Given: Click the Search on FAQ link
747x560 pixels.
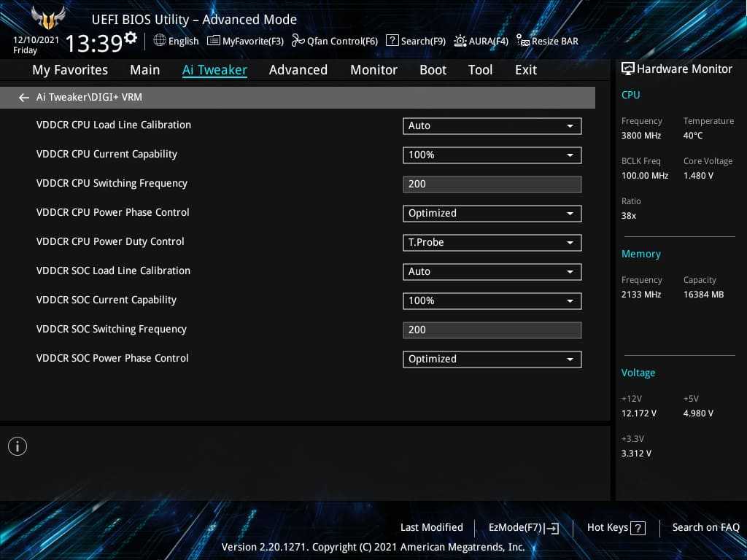Looking at the screenshot, I should tap(705, 527).
